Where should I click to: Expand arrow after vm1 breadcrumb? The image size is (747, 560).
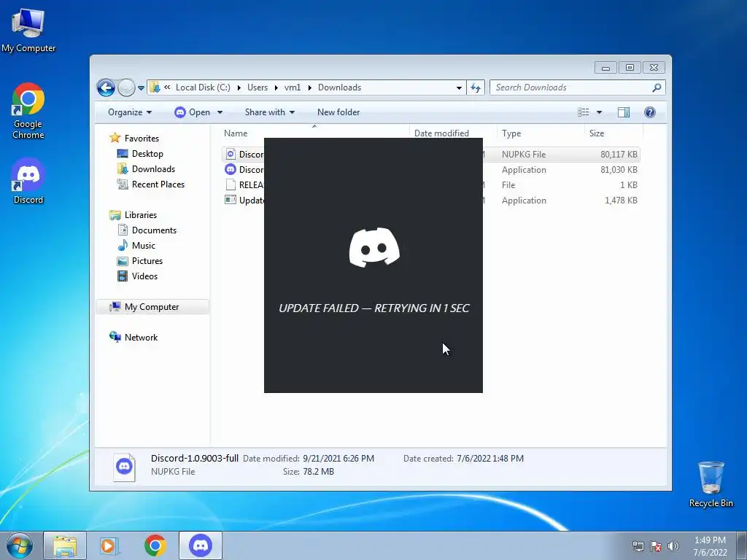tap(309, 87)
